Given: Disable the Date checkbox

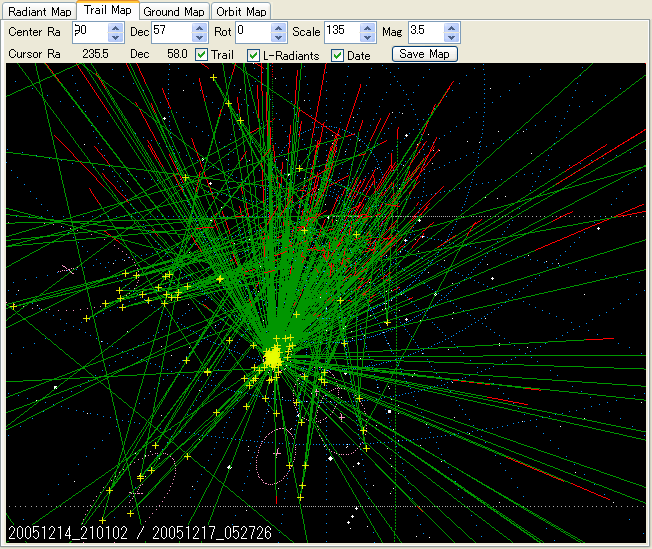Looking at the screenshot, I should pos(337,55).
